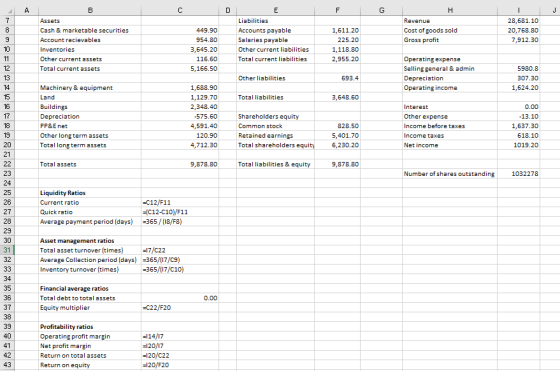This screenshot has height=371, width=560.
Task: Select column H header
Action: [x=450, y=10]
